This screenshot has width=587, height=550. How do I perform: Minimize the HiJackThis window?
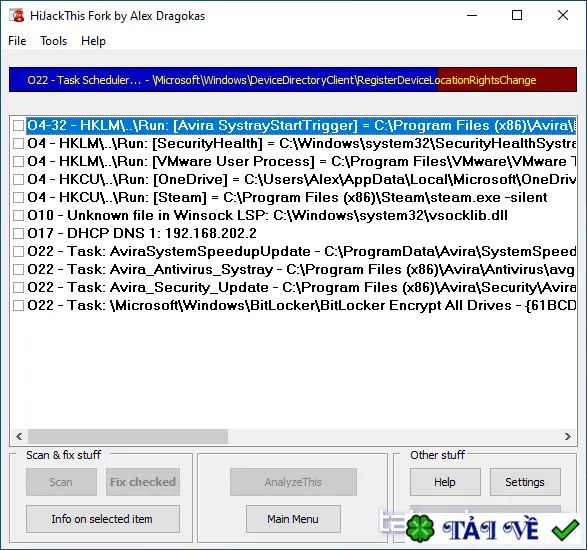(x=472, y=15)
